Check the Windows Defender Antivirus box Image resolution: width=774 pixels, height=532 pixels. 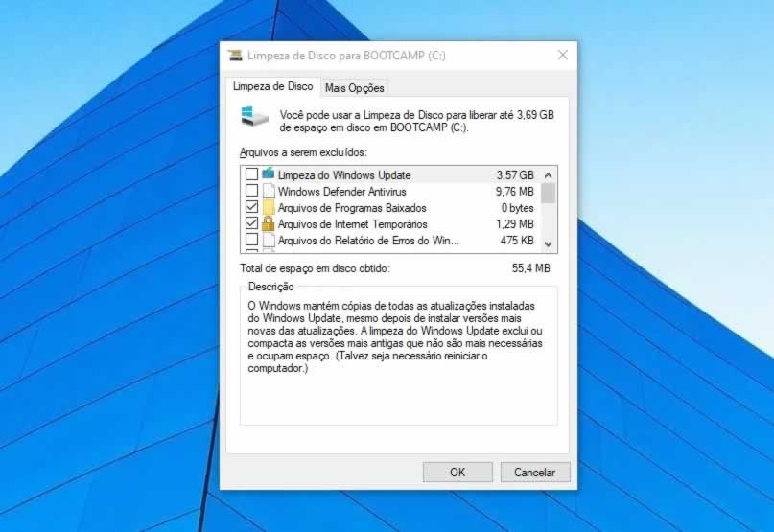point(251,190)
